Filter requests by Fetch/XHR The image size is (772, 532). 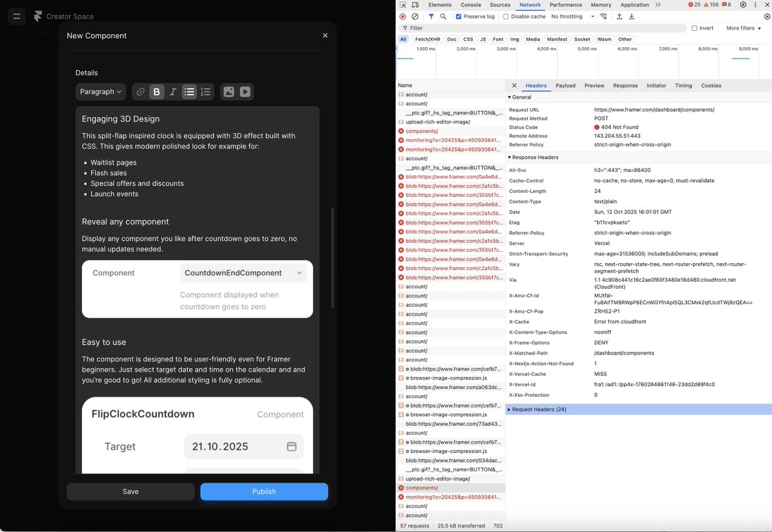(428, 39)
